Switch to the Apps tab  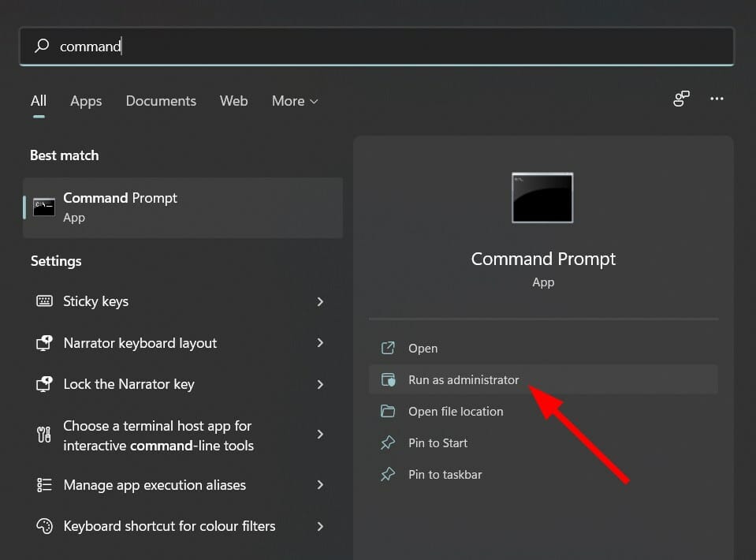[86, 101]
